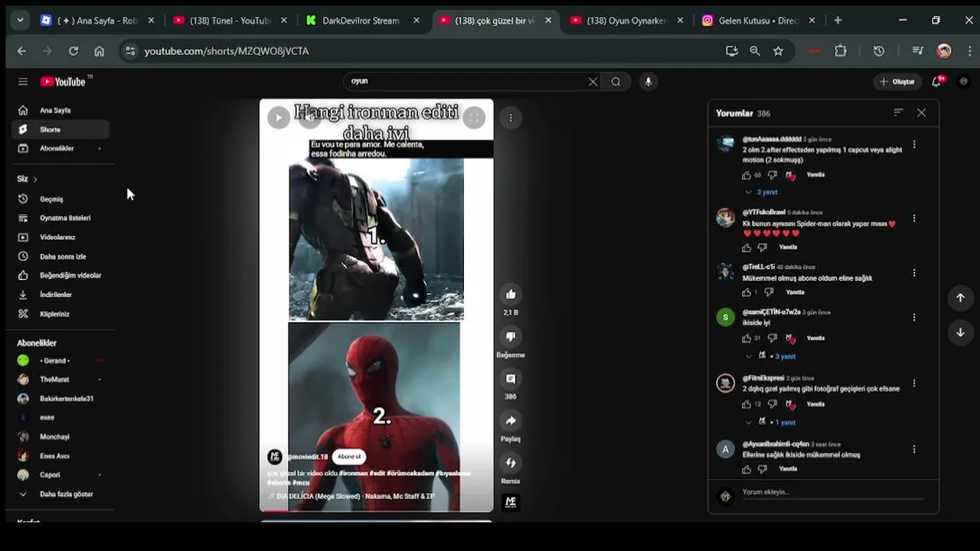The height and width of the screenshot is (551, 980).
Task: Share the Short via Paylaş
Action: (511, 421)
